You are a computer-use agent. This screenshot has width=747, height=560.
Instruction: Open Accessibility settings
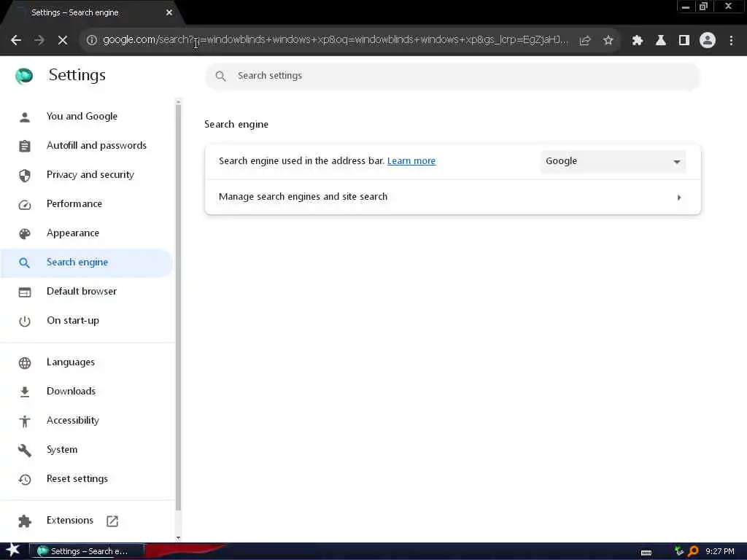pyautogui.click(x=73, y=420)
